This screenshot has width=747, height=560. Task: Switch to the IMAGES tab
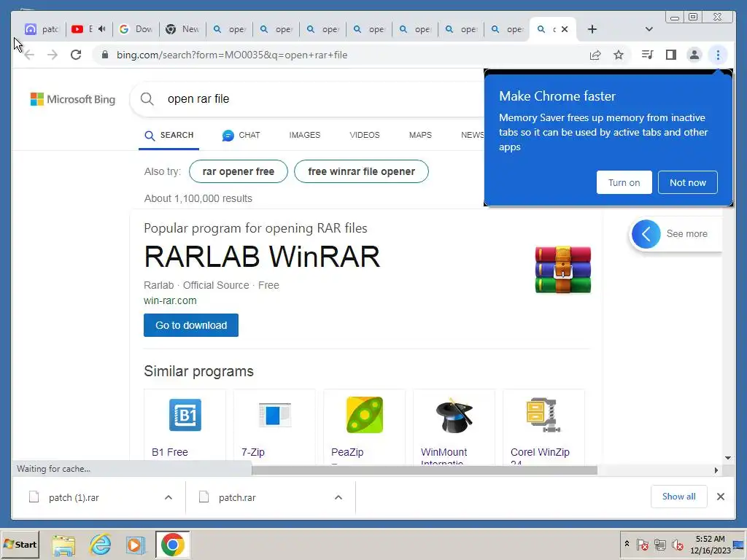coord(304,135)
